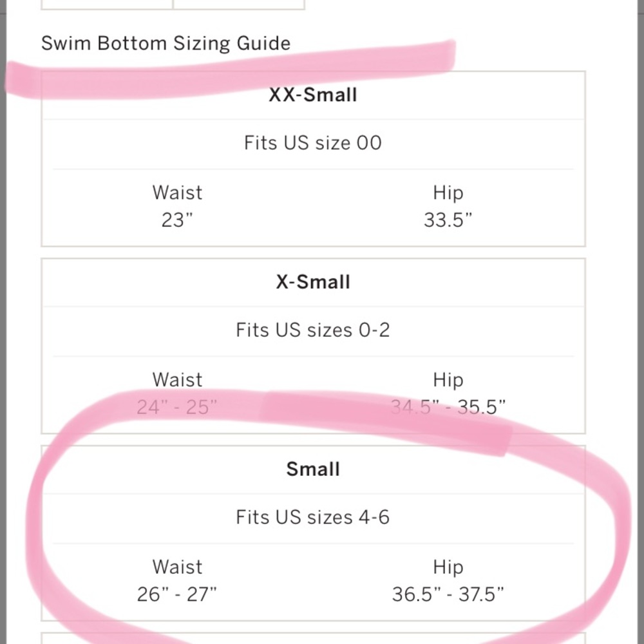Click the Hip label under X-Small
The width and height of the screenshot is (644, 644).
448,380
